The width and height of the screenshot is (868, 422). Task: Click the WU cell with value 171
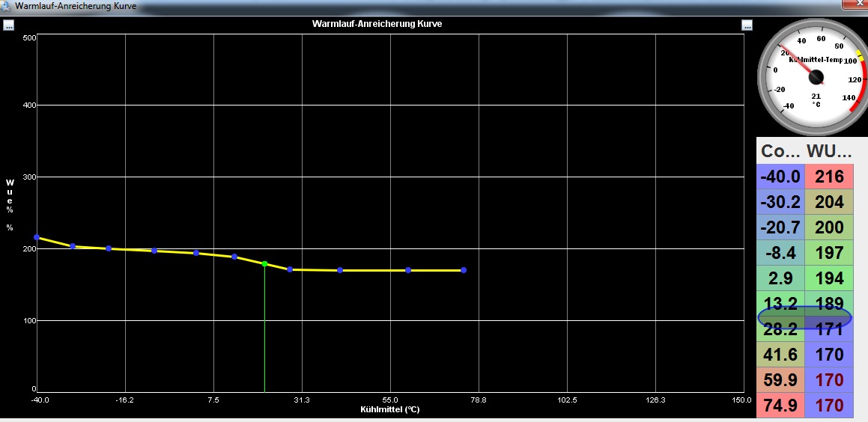tap(829, 330)
